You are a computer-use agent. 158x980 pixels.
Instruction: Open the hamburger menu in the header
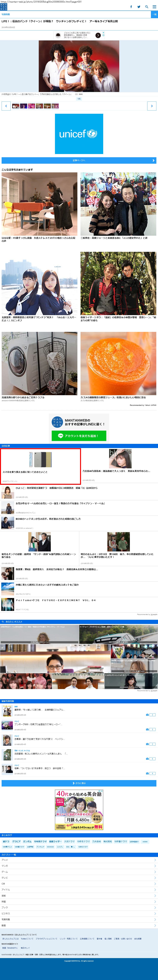pyautogui.click(x=154, y=7)
